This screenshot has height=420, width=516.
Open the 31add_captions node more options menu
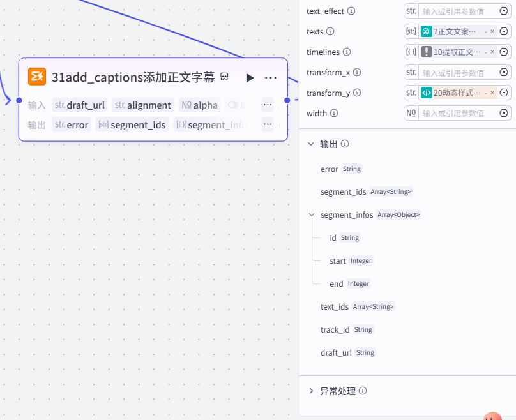tap(271, 78)
